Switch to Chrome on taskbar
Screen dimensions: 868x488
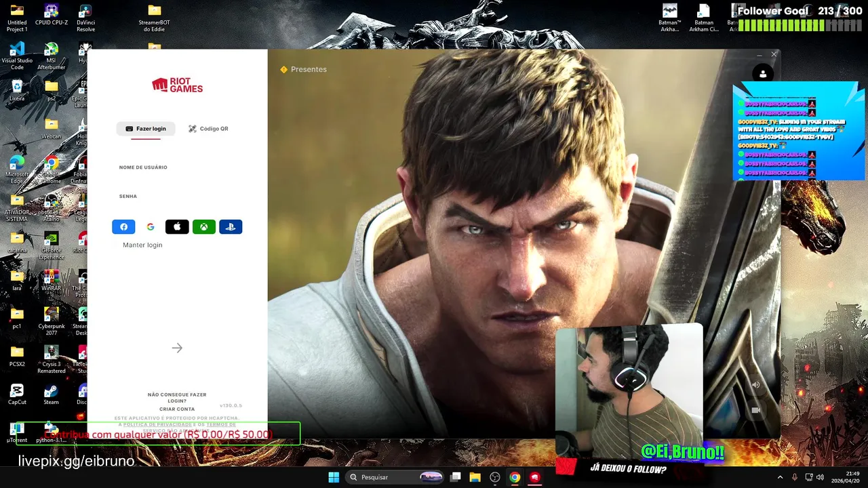[515, 477]
